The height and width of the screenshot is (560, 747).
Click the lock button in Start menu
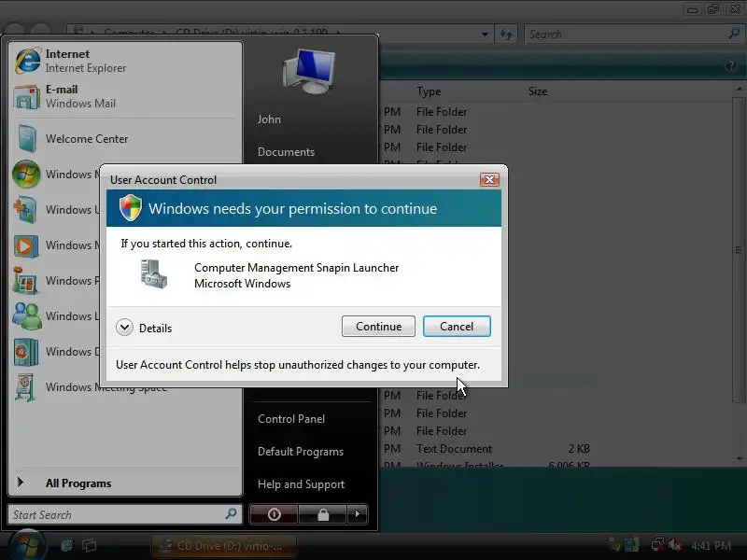[323, 514]
